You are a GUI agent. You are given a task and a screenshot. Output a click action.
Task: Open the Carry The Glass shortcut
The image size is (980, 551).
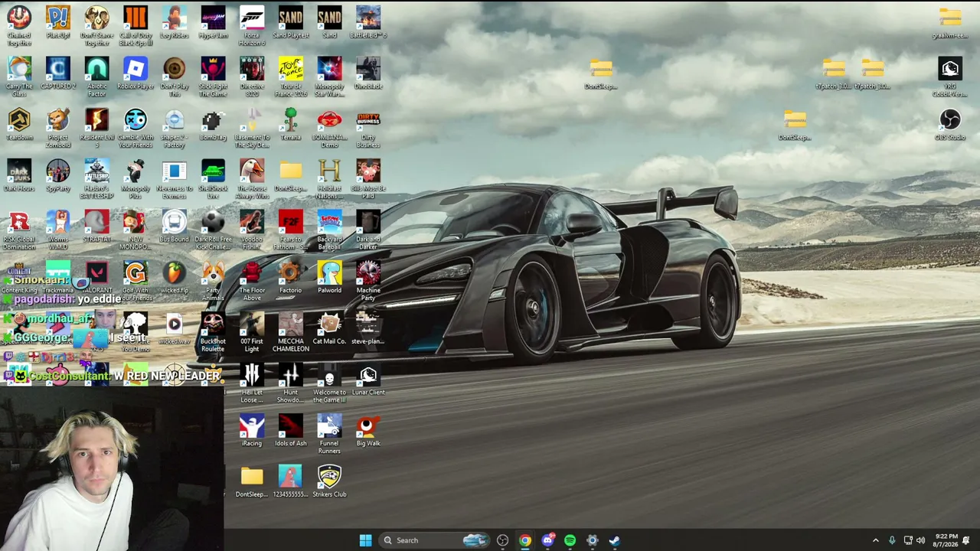click(19, 77)
